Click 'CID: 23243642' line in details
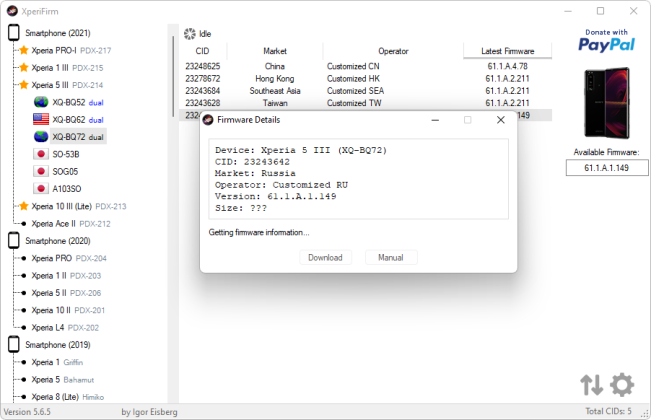 point(252,162)
